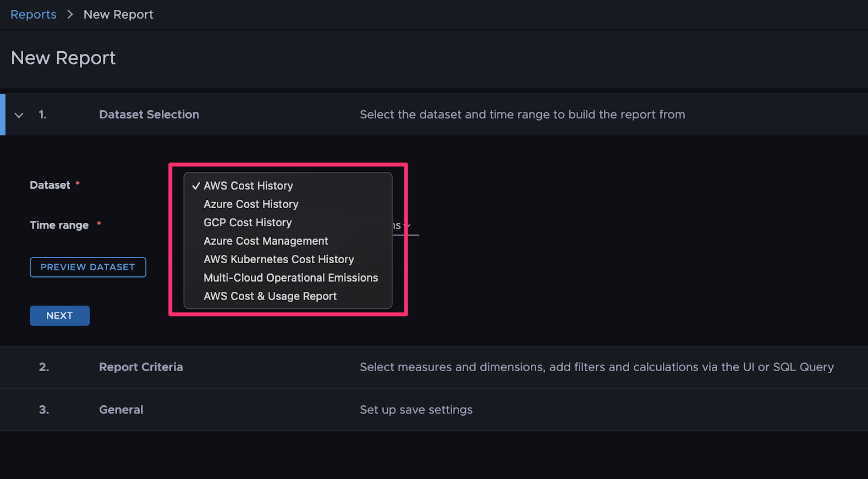Image resolution: width=868 pixels, height=479 pixels.
Task: Pick GCP Cost History dataset
Action: click(248, 222)
